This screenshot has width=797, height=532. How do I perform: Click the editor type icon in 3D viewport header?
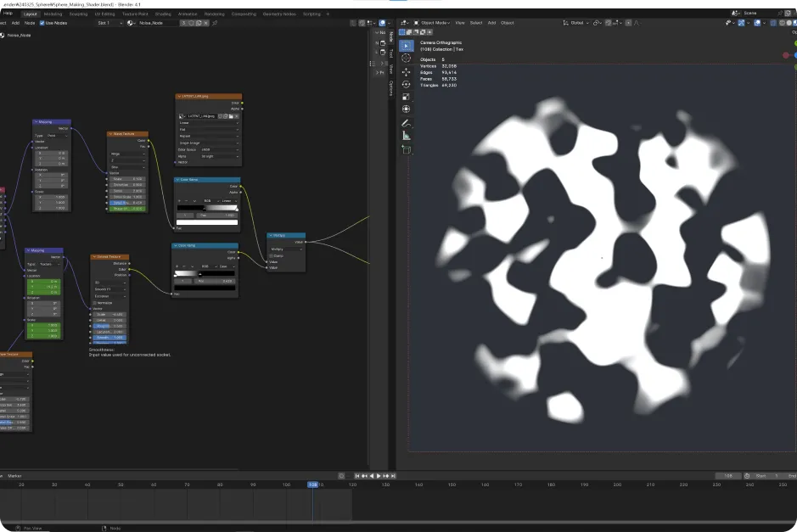(405, 23)
